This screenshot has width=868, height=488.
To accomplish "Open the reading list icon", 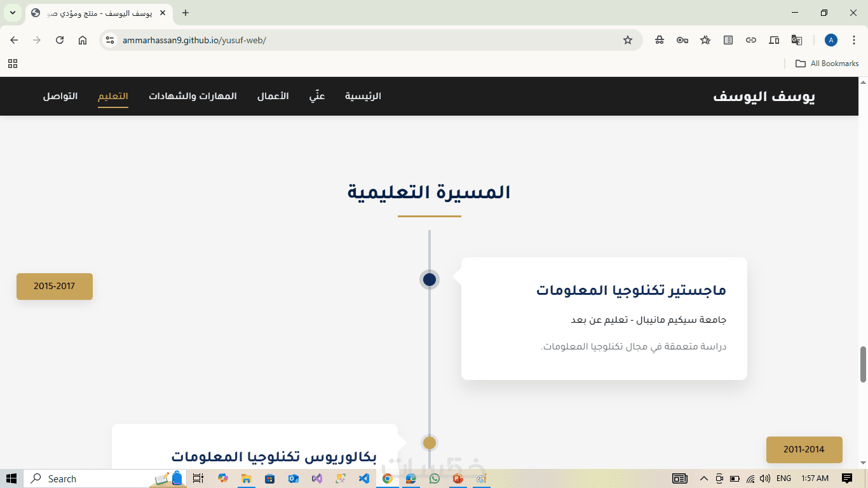I will click(728, 40).
